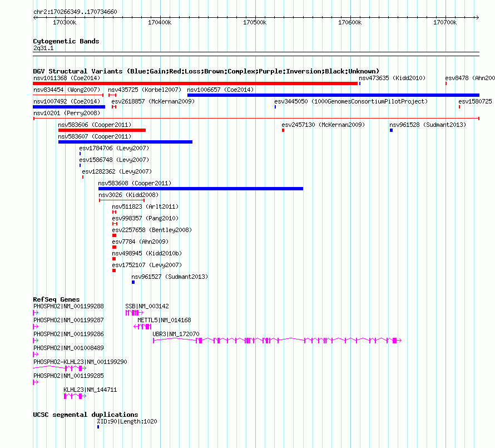This screenshot has height=448, width=495.
Task: Open nsv435725 (Korbel2007) variant label
Action: [x=145, y=90]
